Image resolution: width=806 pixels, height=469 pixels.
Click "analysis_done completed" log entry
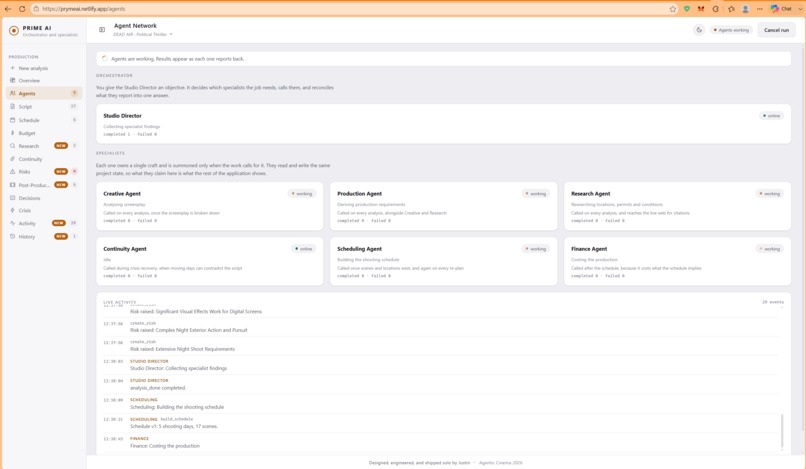[x=158, y=388]
